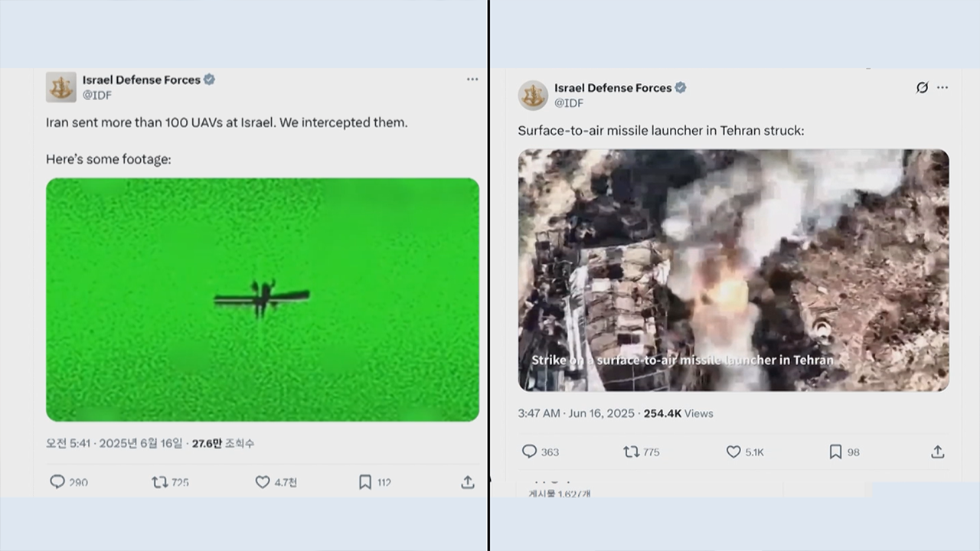Click the @IDF handle on right tweet

click(569, 103)
